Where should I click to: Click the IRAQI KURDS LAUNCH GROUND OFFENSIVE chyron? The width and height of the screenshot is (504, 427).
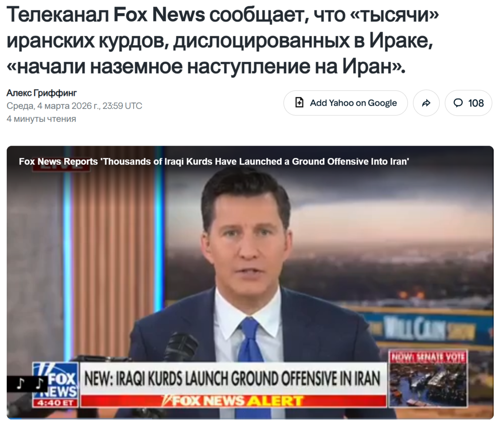(233, 379)
